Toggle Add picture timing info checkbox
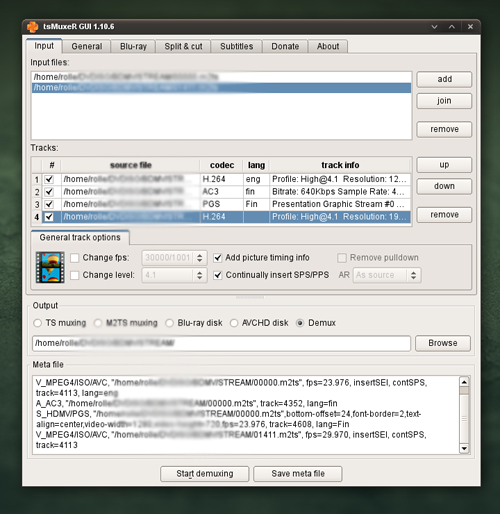Image resolution: width=500 pixels, height=514 pixels. pos(218,258)
